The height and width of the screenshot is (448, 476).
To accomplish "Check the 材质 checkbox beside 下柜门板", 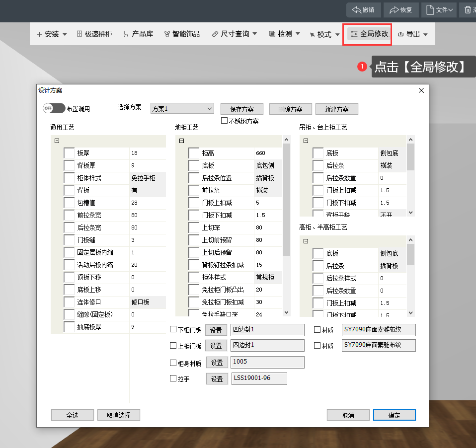I will (x=317, y=330).
